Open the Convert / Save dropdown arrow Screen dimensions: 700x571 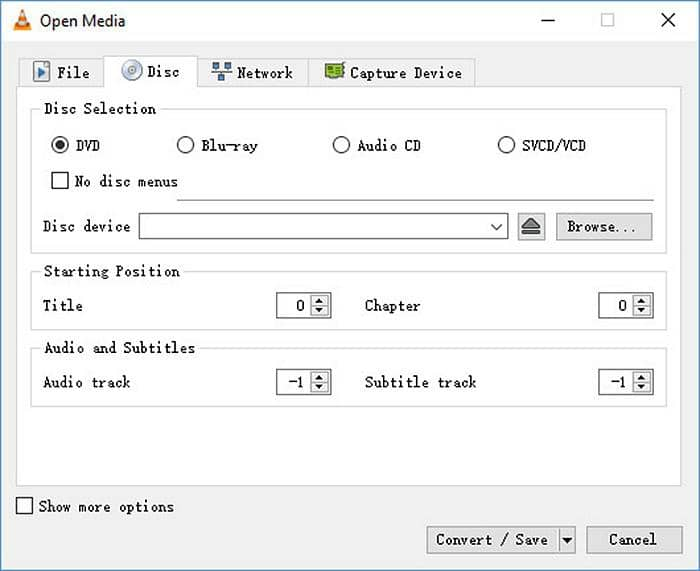567,540
